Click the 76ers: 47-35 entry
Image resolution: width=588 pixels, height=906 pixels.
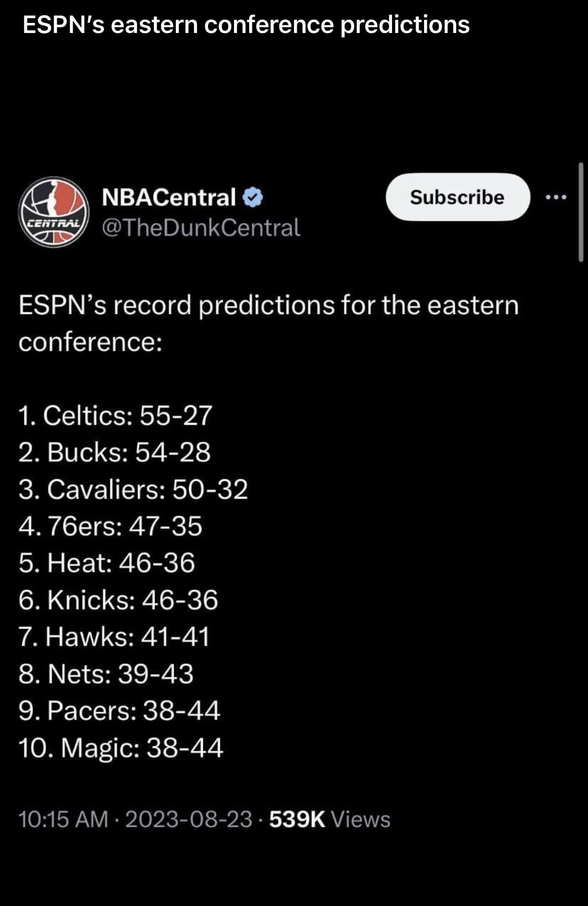coord(110,526)
